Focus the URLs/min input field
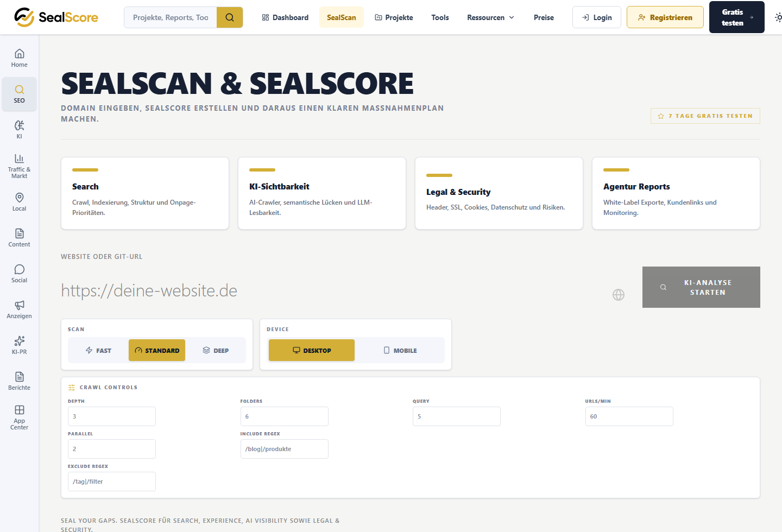Image resolution: width=782 pixels, height=532 pixels. pos(629,416)
